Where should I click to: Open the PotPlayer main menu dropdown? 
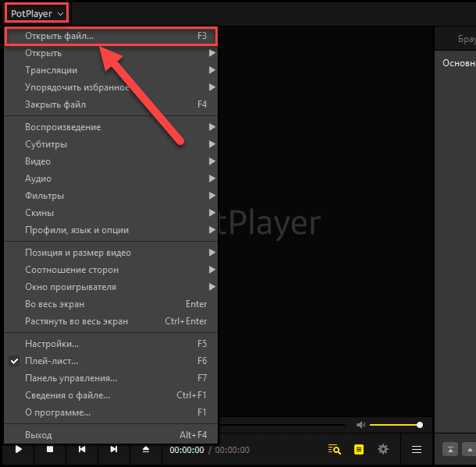37,14
